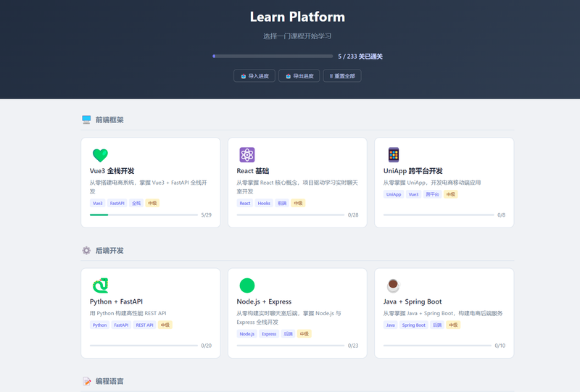Open the UniApp 跨平台开发 course title
The height and width of the screenshot is (392, 580).
click(413, 171)
